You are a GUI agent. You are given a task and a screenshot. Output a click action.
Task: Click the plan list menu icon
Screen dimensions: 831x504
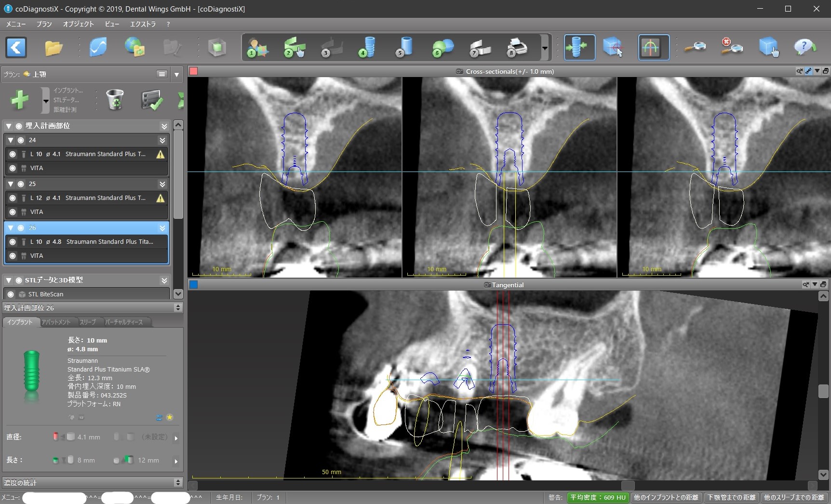pos(162,74)
